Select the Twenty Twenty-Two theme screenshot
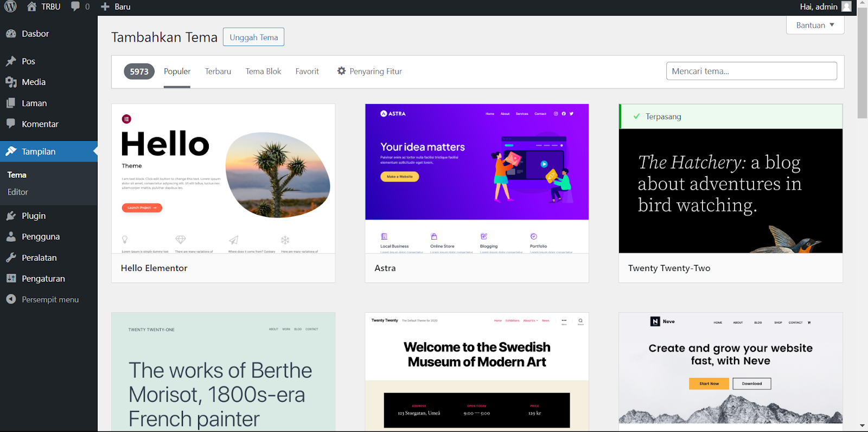The width and height of the screenshot is (868, 432). [731, 191]
